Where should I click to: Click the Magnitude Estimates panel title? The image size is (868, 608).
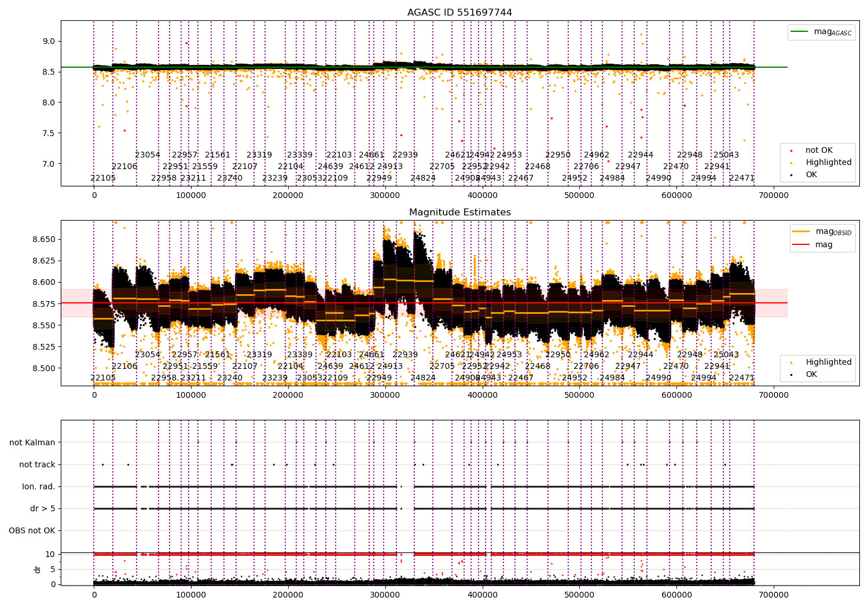[460, 213]
